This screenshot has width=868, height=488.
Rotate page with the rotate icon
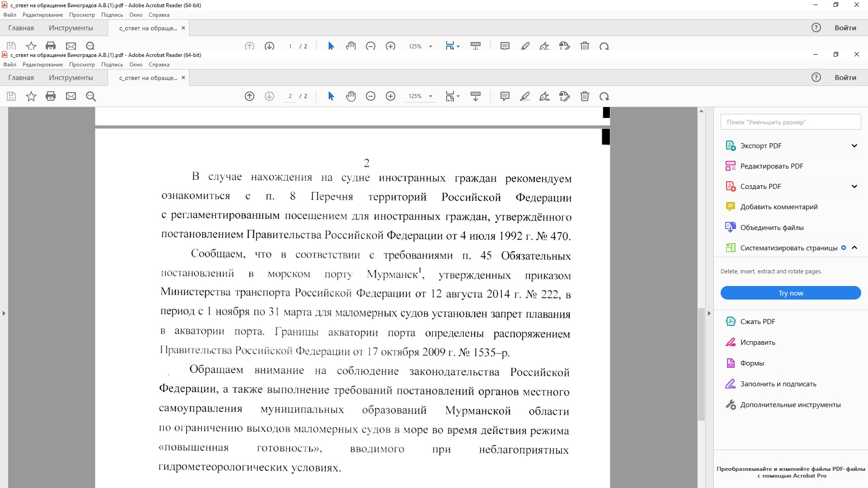604,96
